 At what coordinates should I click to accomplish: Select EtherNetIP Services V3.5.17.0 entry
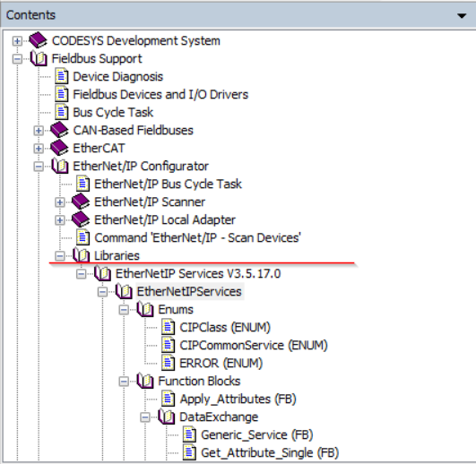[198, 273]
